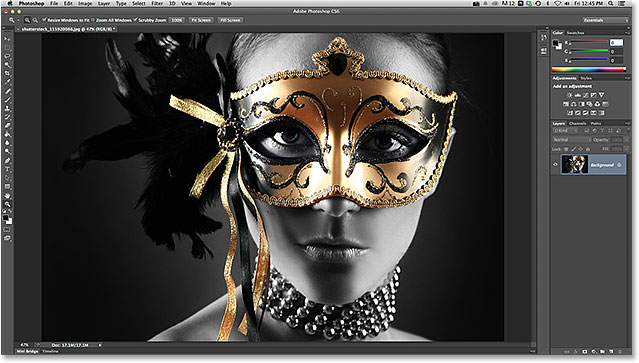Open the Layer menu
Image resolution: width=639 pixels, height=363 pixels.
(104, 3)
